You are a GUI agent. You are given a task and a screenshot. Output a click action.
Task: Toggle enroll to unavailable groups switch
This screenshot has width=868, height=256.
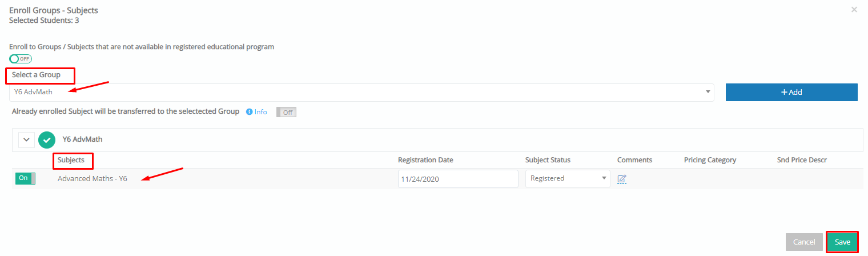pos(21,59)
